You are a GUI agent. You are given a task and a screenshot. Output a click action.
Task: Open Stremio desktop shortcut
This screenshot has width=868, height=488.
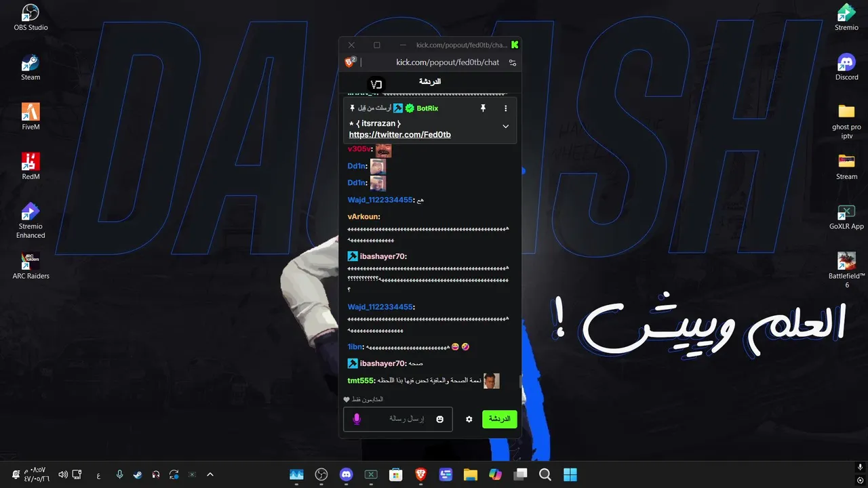click(846, 18)
